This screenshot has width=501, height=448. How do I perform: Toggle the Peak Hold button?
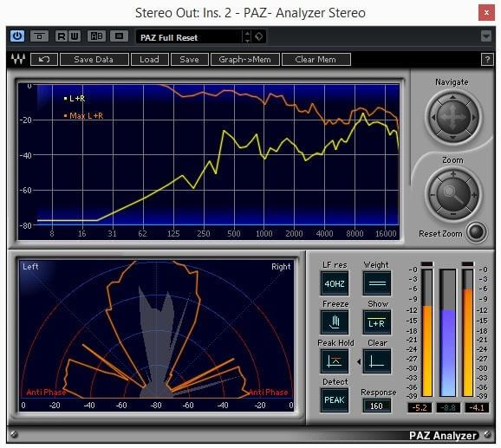[x=335, y=361]
